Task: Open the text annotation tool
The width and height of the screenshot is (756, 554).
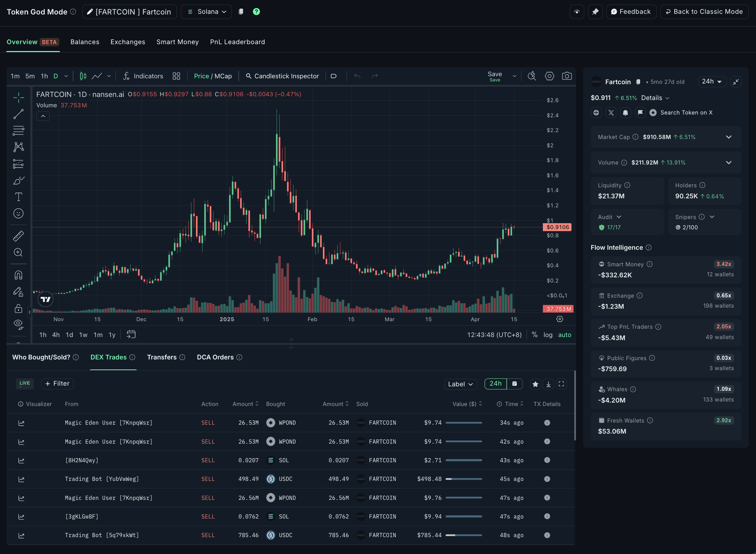Action: [x=18, y=197]
